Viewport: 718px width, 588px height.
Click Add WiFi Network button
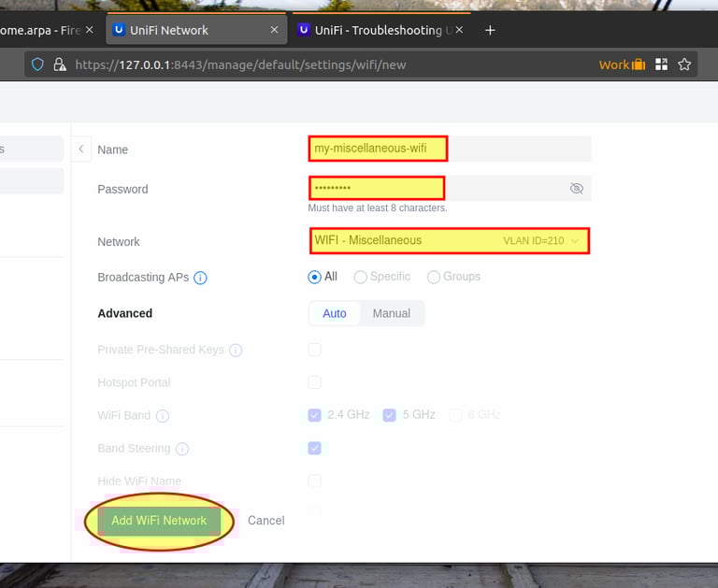pos(159,521)
